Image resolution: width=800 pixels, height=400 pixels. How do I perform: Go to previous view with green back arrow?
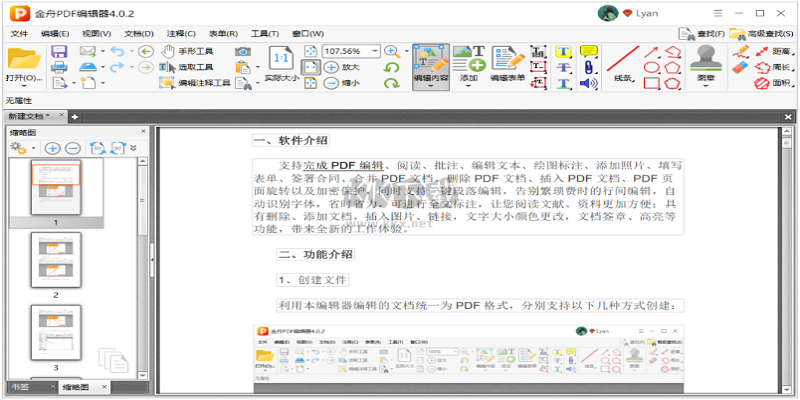[x=146, y=51]
